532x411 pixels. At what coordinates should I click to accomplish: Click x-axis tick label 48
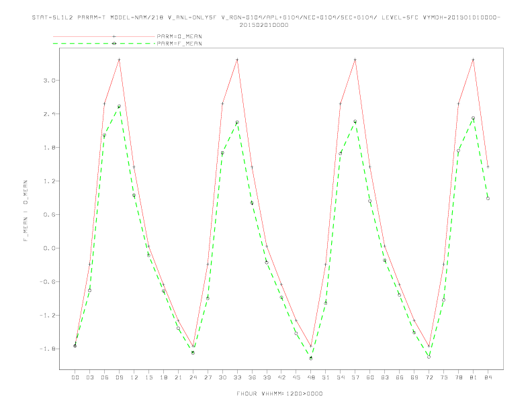point(311,377)
